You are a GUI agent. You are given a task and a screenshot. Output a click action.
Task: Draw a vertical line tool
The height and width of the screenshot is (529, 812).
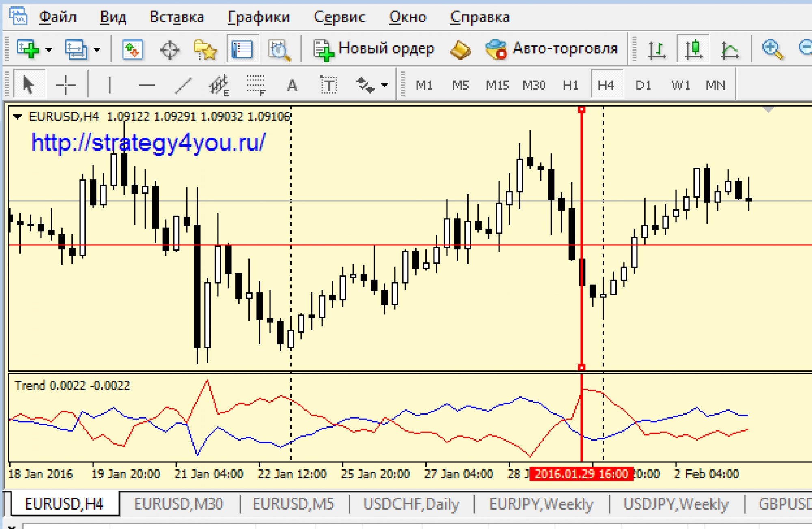tap(110, 85)
